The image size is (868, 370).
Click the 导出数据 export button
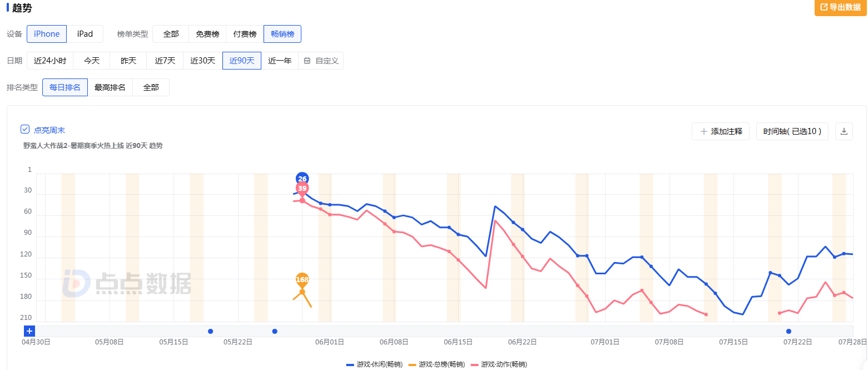click(840, 7)
